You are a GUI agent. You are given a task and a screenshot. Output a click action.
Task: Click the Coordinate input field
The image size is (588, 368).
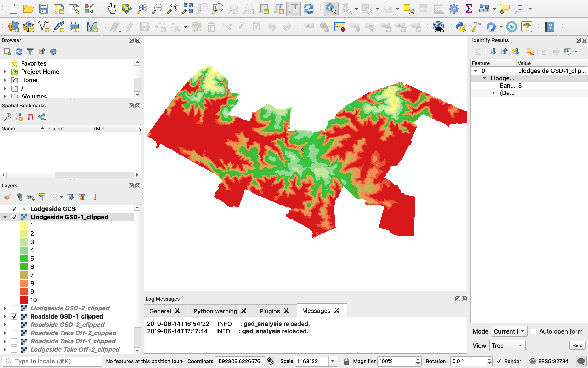[240, 361]
